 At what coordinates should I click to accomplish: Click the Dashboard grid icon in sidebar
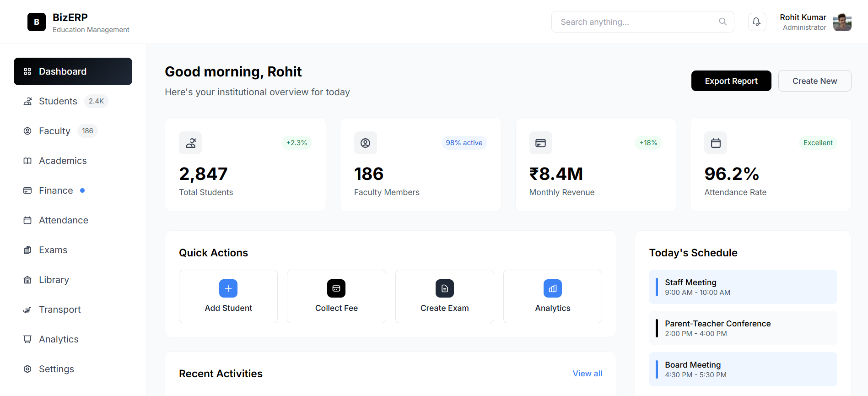pos(27,71)
